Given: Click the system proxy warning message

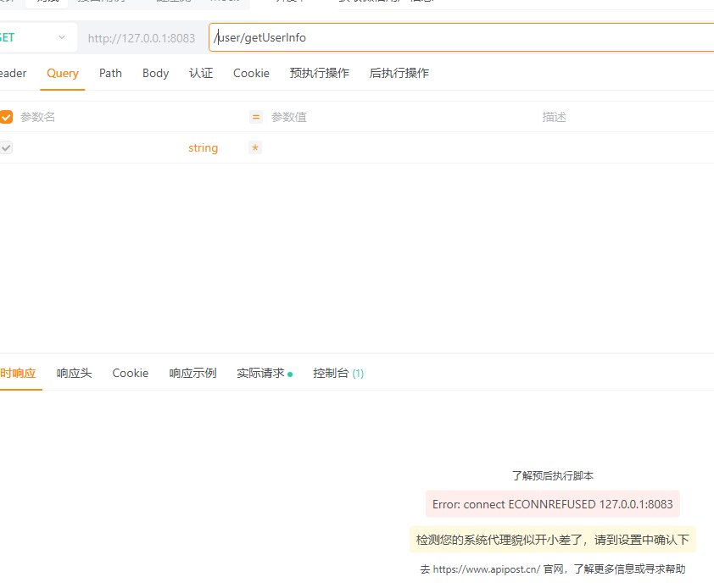Looking at the screenshot, I should tap(552, 540).
